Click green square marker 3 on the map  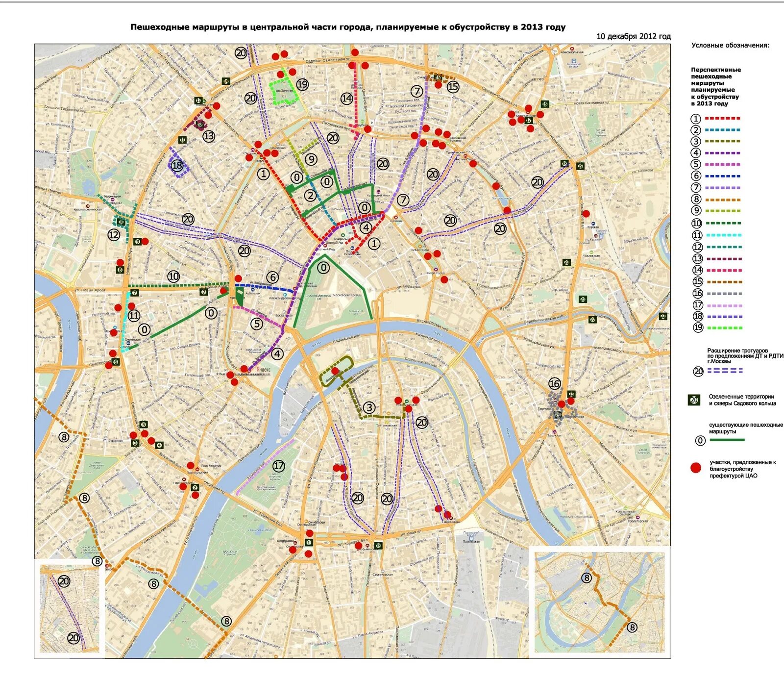(x=135, y=443)
